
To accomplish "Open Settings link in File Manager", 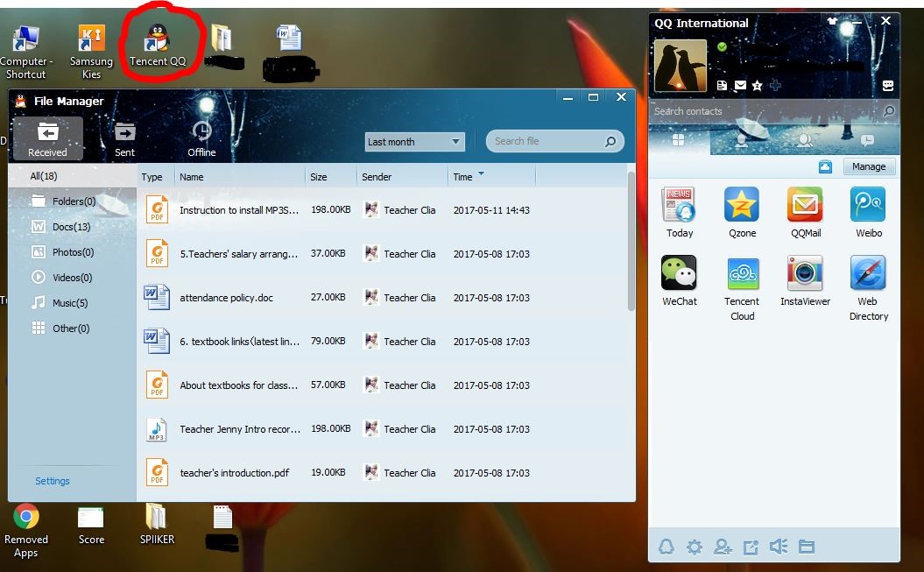I will click(x=53, y=481).
